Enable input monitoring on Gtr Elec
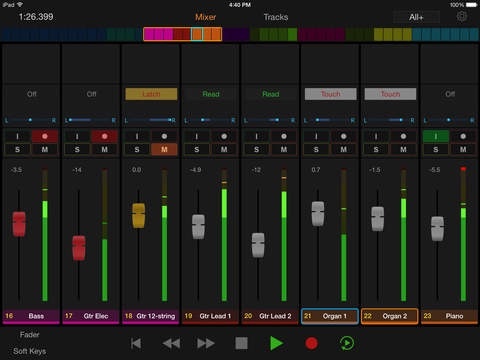480x360 pixels. [x=77, y=136]
